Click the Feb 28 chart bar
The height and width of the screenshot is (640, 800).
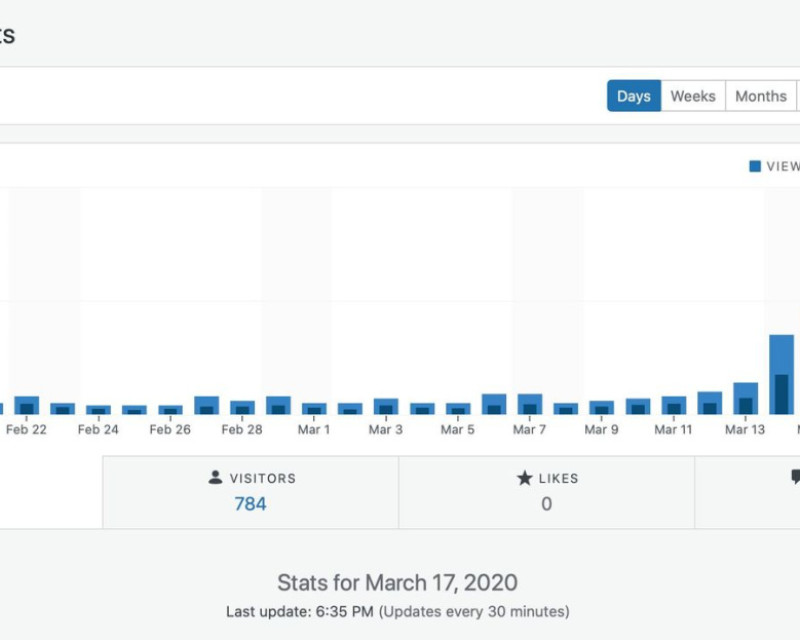242,407
